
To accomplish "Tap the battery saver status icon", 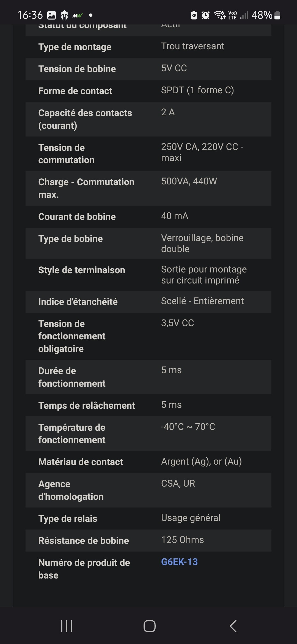I will [x=194, y=15].
